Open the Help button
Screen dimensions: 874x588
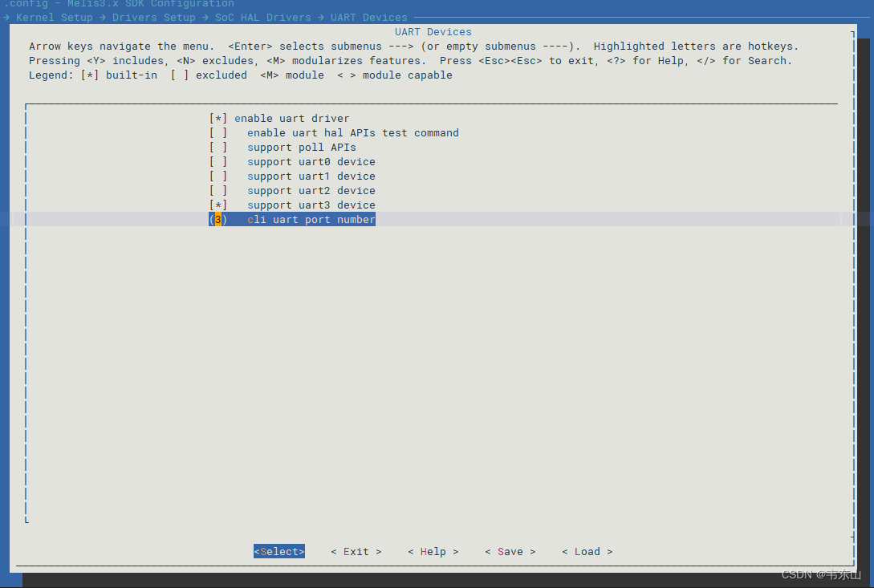(433, 551)
